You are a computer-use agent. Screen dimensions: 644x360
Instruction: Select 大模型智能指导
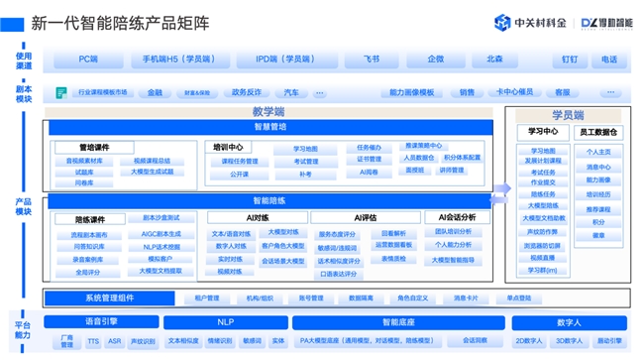453,261
